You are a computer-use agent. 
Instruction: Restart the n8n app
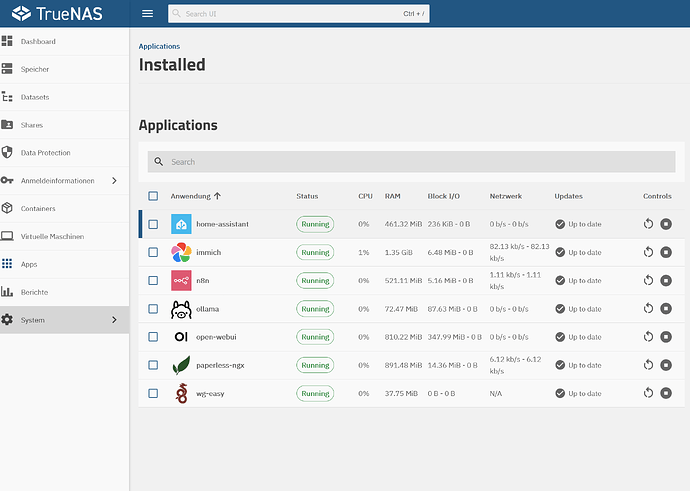[648, 280]
